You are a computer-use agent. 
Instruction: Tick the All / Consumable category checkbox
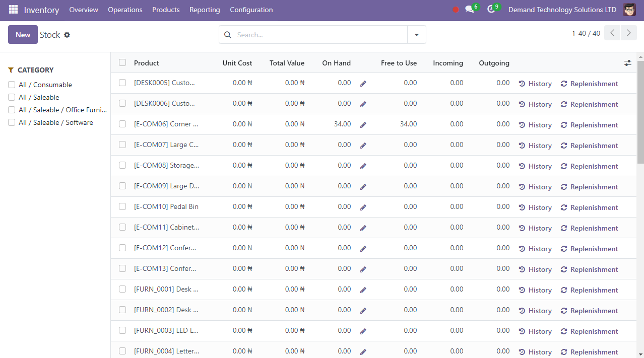[12, 85]
